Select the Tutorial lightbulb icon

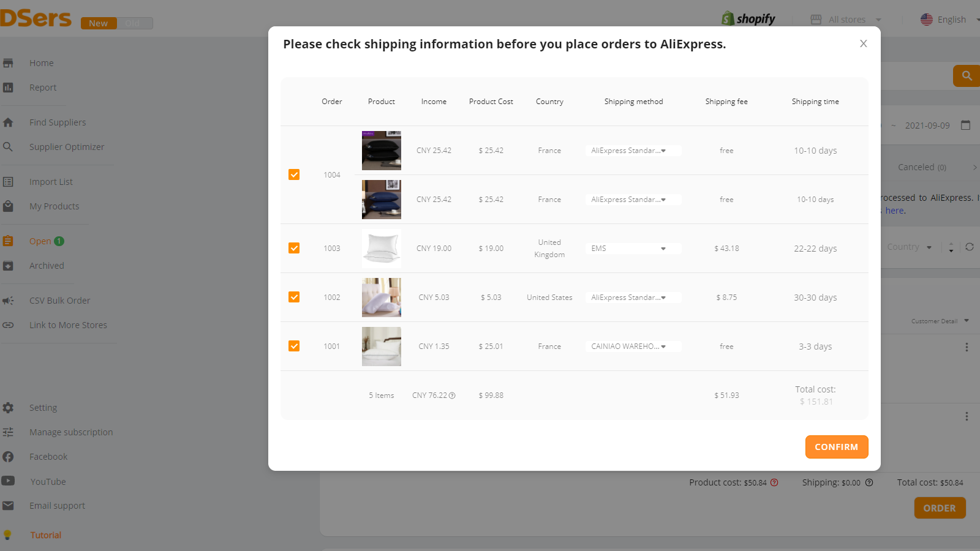point(9,534)
